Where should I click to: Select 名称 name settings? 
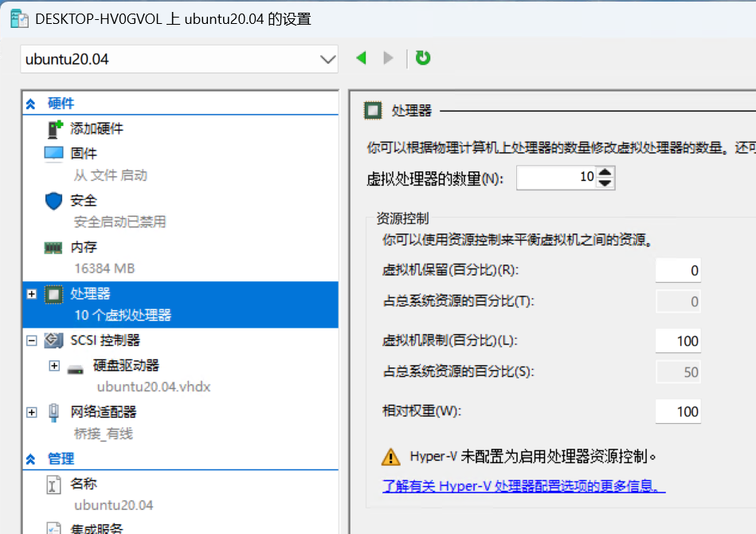[84, 484]
